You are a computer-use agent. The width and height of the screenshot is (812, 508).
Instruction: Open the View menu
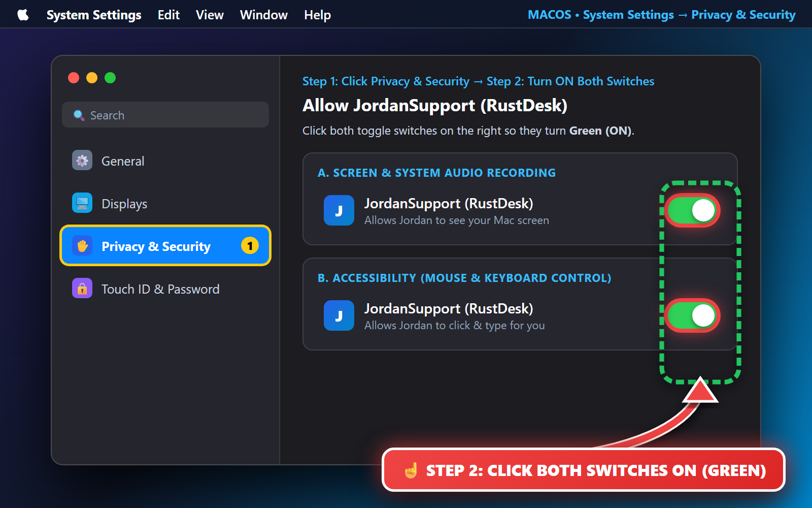210,15
